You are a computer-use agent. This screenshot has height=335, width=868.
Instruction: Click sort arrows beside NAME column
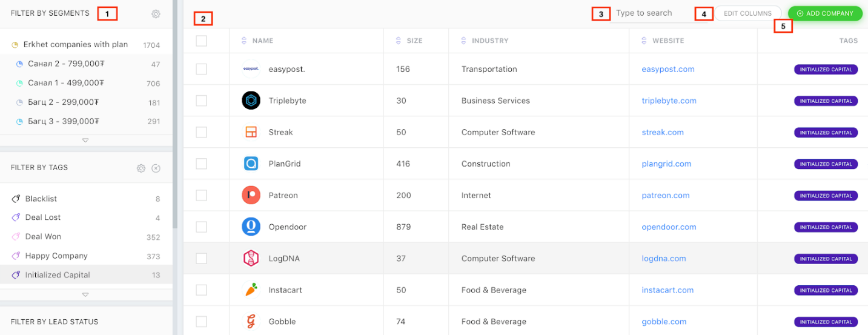pos(244,41)
